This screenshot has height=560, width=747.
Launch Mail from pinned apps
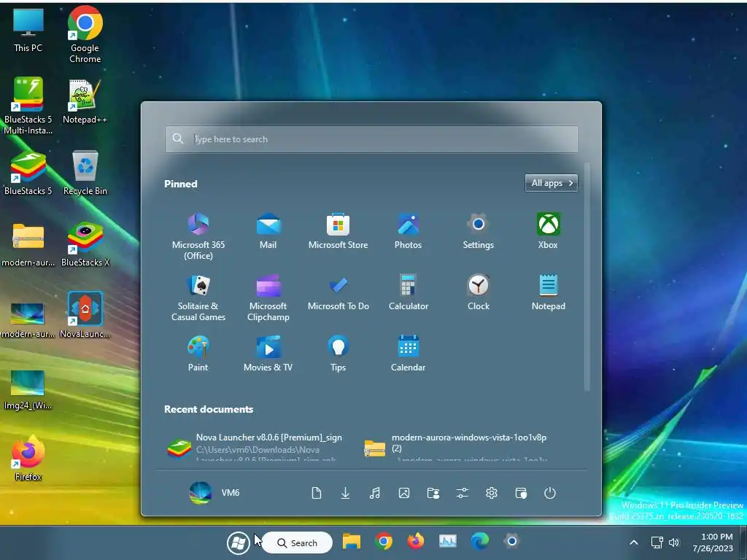pyautogui.click(x=268, y=231)
